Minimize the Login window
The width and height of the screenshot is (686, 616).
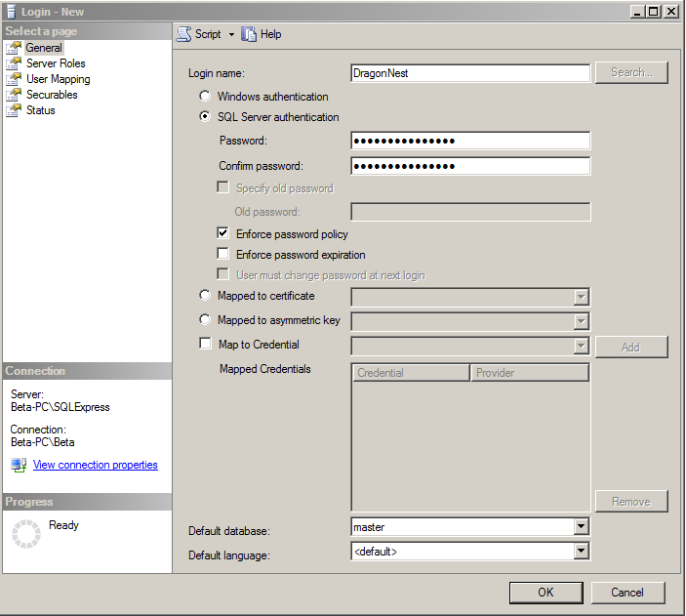(x=637, y=12)
